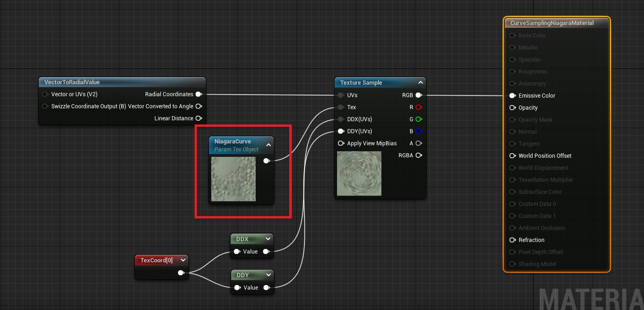This screenshot has height=310, width=644.
Task: Click the RGB output pin on Texture Sample
Action: click(419, 95)
